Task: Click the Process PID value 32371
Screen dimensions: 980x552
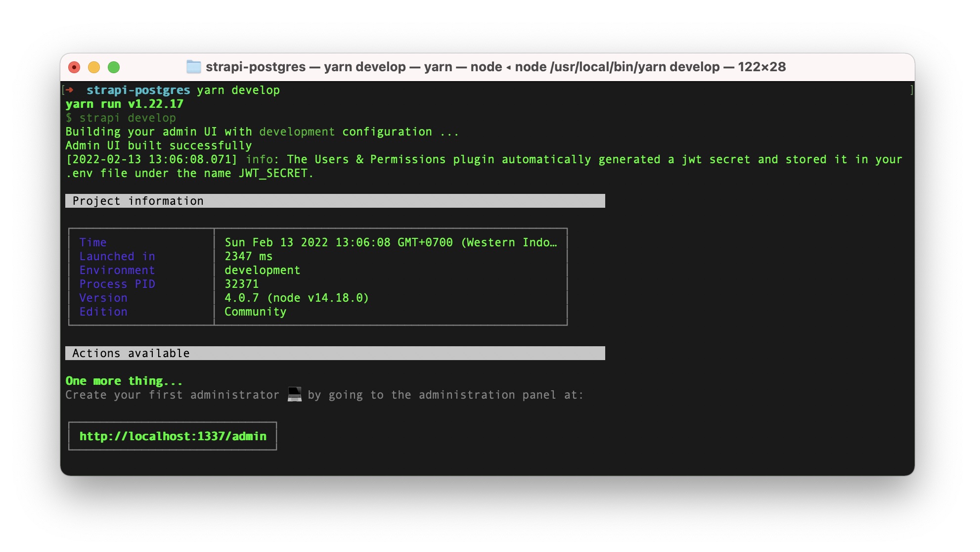Action: click(242, 284)
